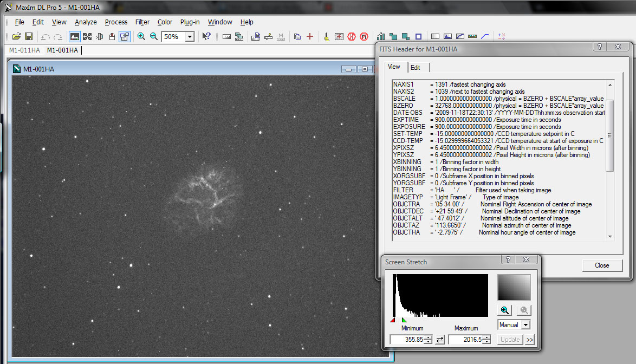Open the Process menu
The height and width of the screenshot is (364, 636).
pos(116,22)
